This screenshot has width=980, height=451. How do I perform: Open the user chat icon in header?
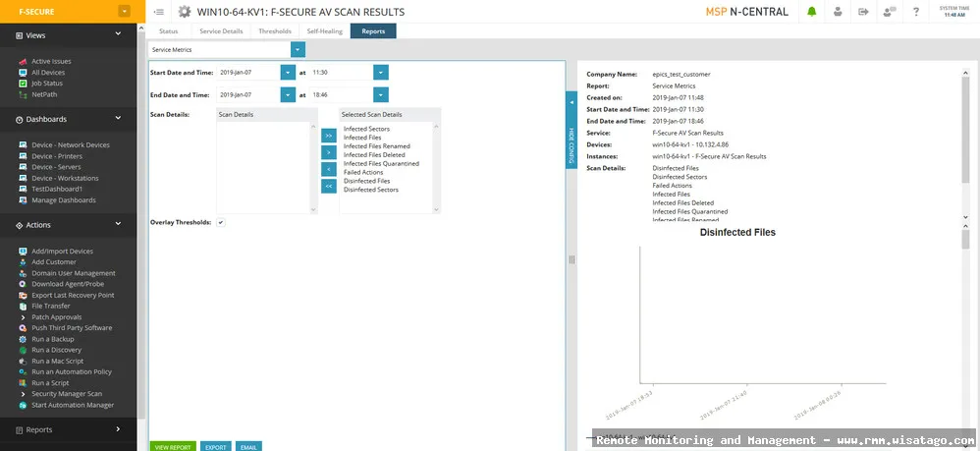click(x=890, y=12)
